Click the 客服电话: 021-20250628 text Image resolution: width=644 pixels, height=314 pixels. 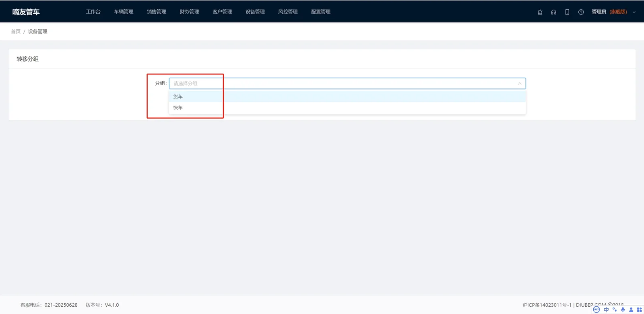(x=49, y=305)
